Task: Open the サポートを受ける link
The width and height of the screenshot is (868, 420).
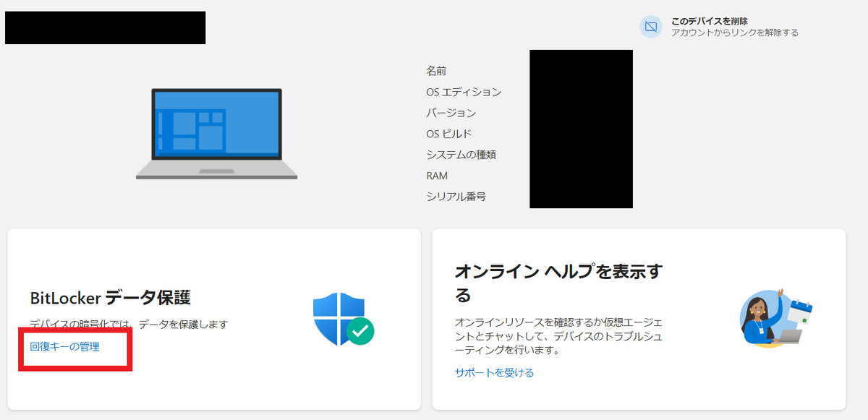Action: coord(494,372)
